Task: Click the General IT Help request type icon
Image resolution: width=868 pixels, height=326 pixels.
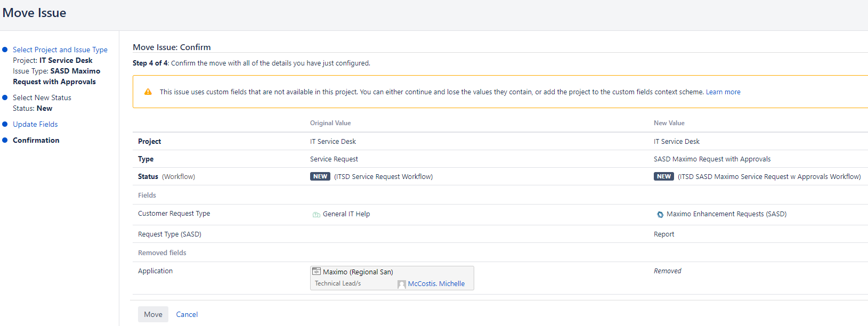Action: pos(317,214)
